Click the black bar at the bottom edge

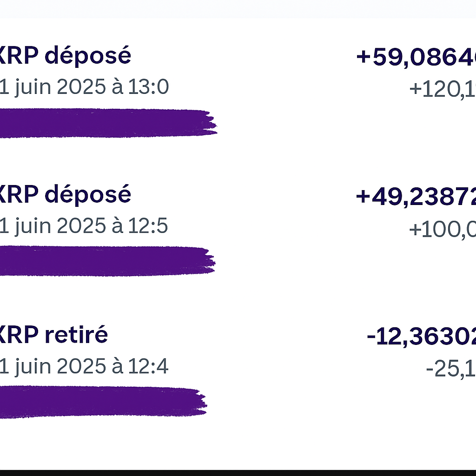click(238, 473)
